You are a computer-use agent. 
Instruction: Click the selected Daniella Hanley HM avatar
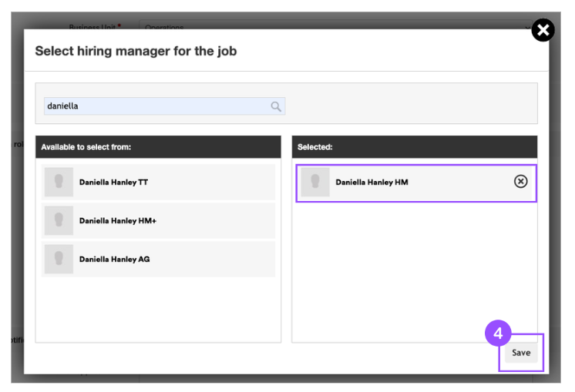(x=314, y=183)
